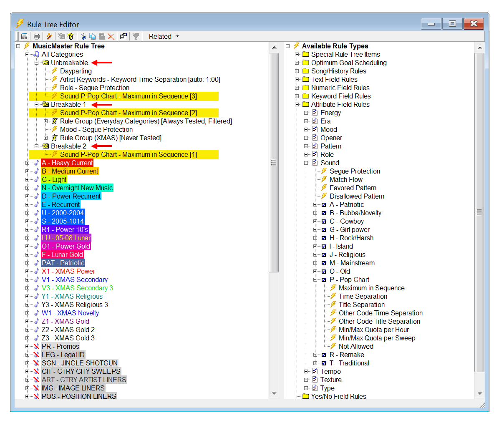
Task: Click the left pane scroll down arrow
Action: [274, 393]
